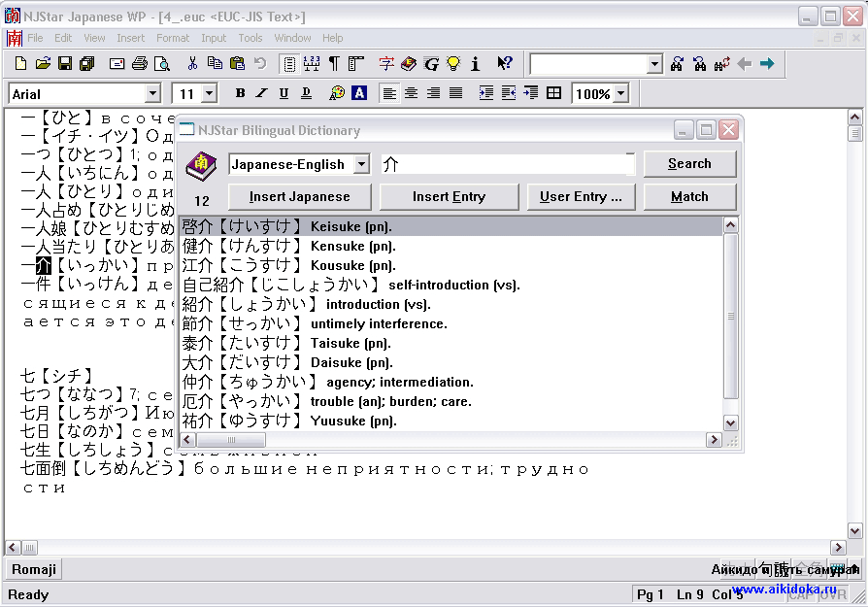Viewport: 868px width, 607px height.
Task: Click the Find binoculars icon
Action: (x=677, y=64)
